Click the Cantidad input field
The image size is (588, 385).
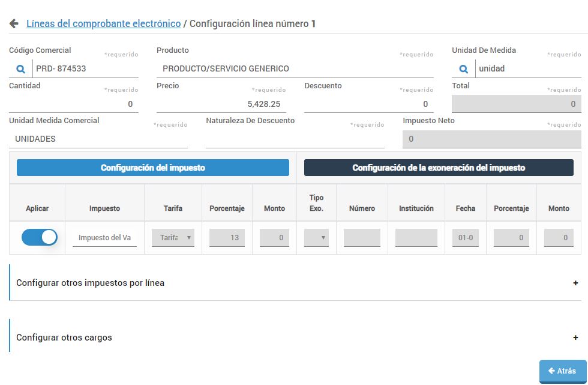(72, 103)
